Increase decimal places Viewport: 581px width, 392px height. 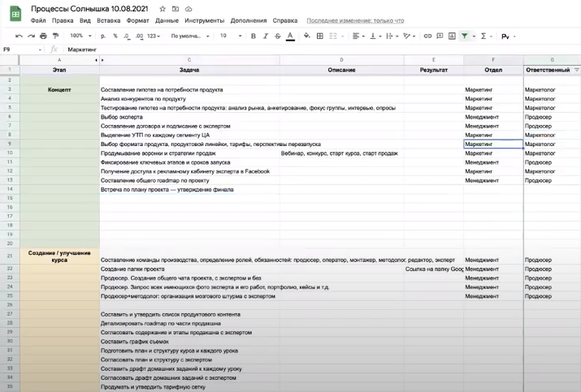pyautogui.click(x=139, y=36)
